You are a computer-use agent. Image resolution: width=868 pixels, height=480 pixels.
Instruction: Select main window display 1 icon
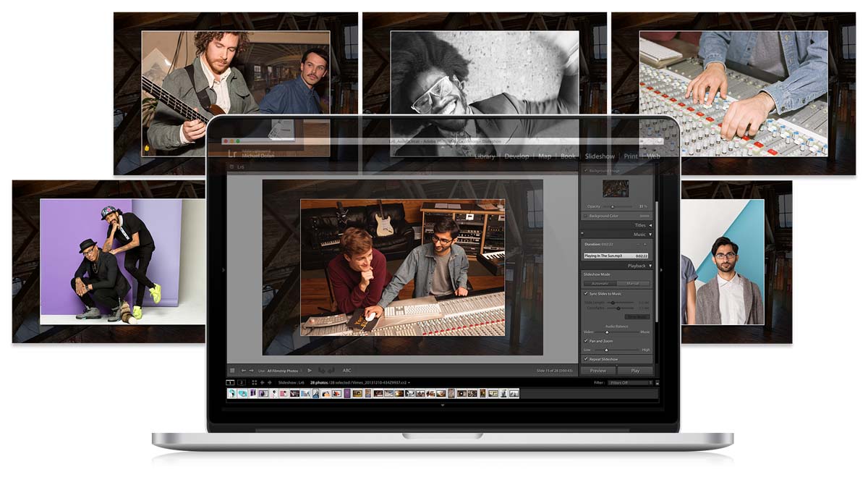click(x=231, y=382)
